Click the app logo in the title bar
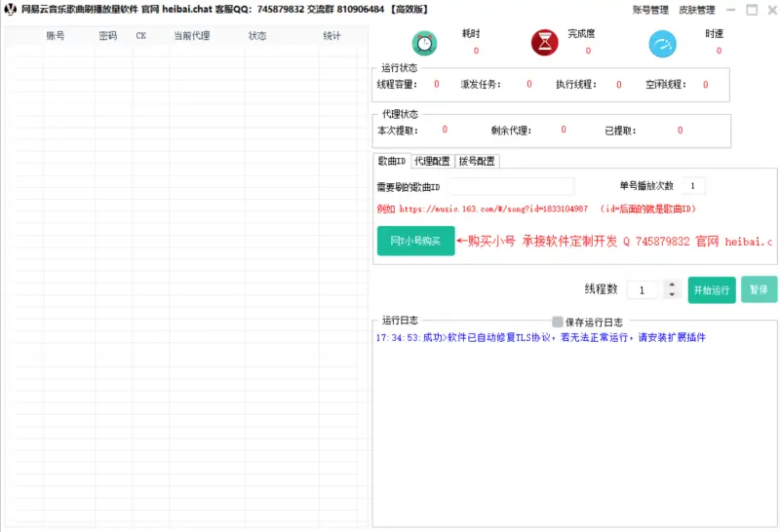Viewport: 780px width, 532px height. pyautogui.click(x=11, y=10)
